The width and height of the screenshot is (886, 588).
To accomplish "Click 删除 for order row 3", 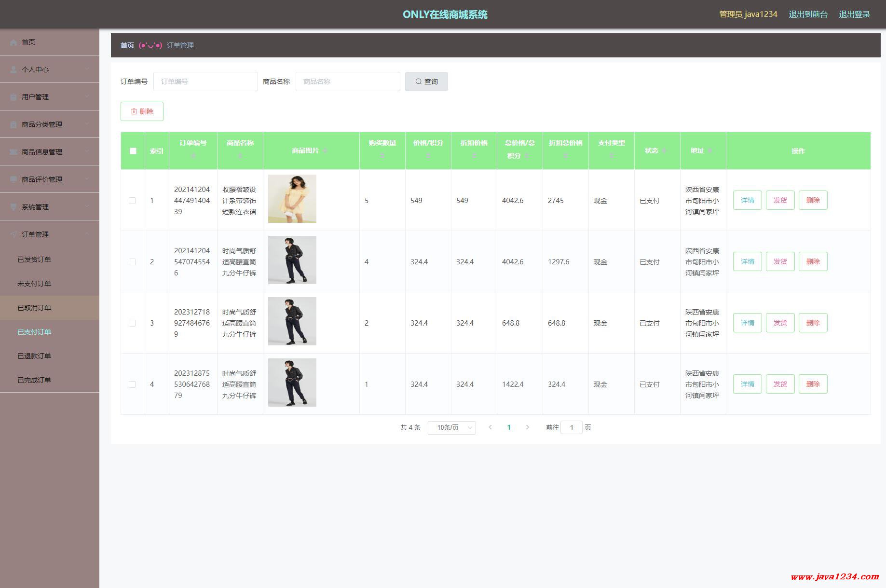I will pyautogui.click(x=813, y=323).
